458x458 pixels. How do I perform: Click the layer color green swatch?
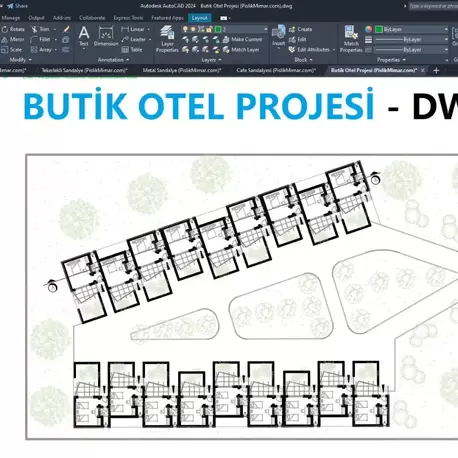pos(218,29)
